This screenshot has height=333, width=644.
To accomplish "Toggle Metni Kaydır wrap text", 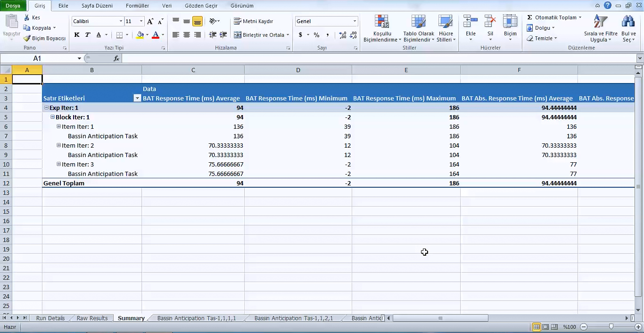I will 254,21.
